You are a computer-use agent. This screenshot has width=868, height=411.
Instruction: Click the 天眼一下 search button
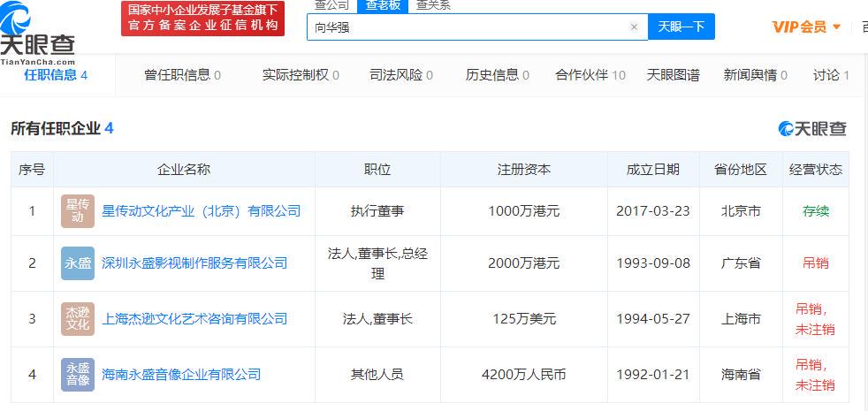[681, 27]
